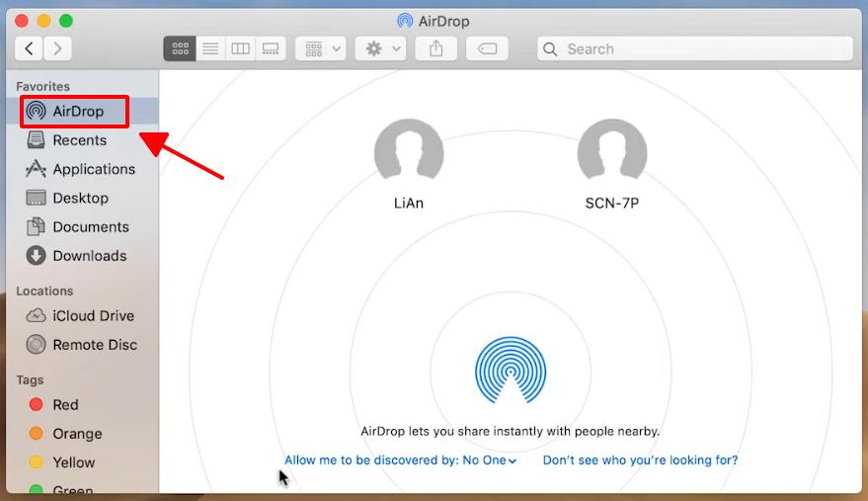
Task: Go forward with the right chevron button
Action: pos(57,48)
